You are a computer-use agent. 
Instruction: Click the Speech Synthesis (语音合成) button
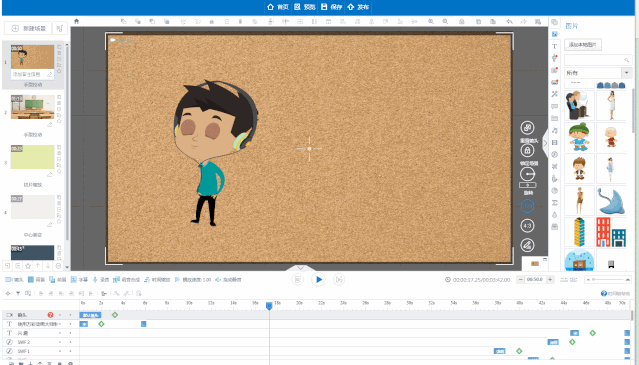click(126, 279)
